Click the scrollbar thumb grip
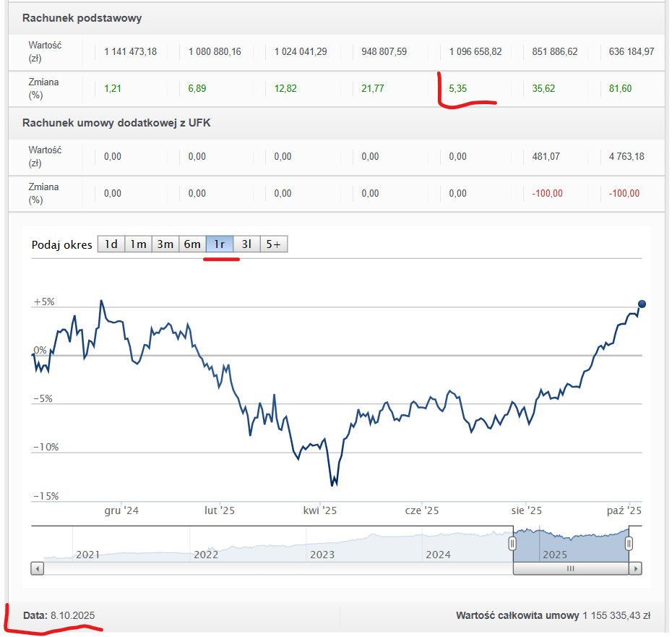Viewport: 672px width, 637px height. coord(570,569)
